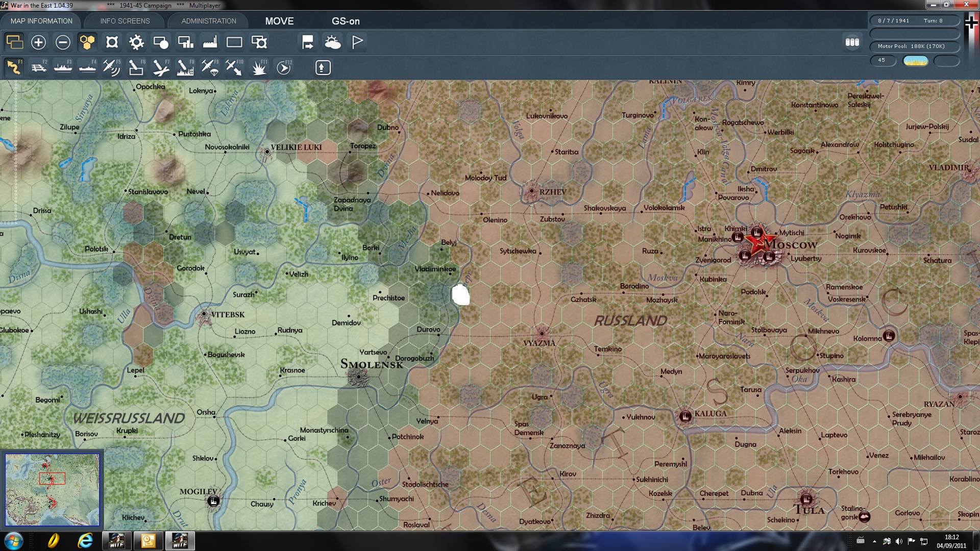
Task: Show factory locations on map
Action: coord(210,42)
